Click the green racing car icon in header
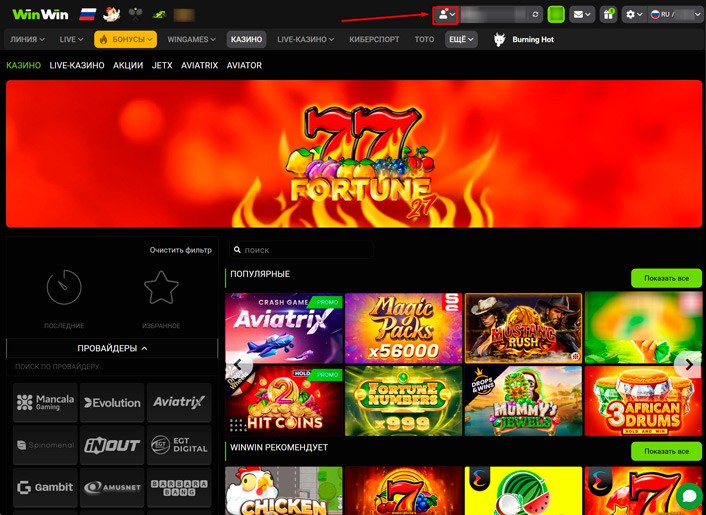 [x=158, y=15]
